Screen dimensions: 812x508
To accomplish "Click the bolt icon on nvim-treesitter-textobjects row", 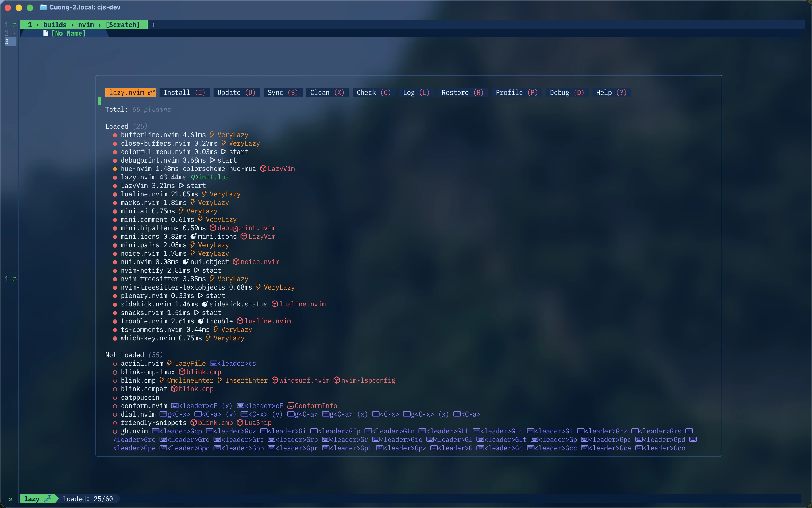I will (x=258, y=287).
